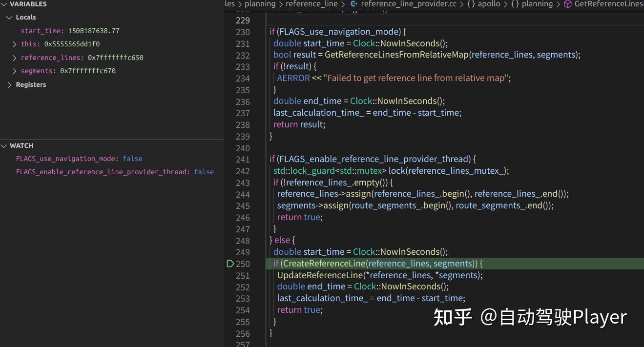Expand the Registers section

pyautogui.click(x=9, y=84)
